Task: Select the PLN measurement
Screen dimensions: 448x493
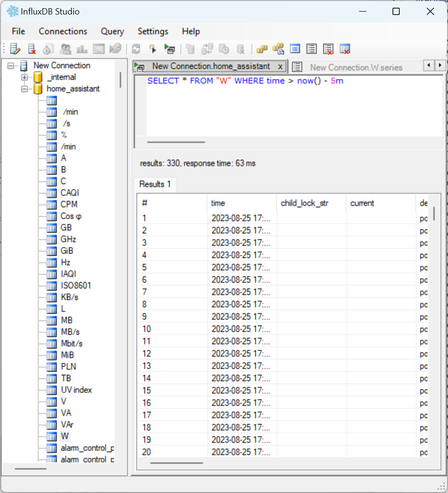Action: 69,366
